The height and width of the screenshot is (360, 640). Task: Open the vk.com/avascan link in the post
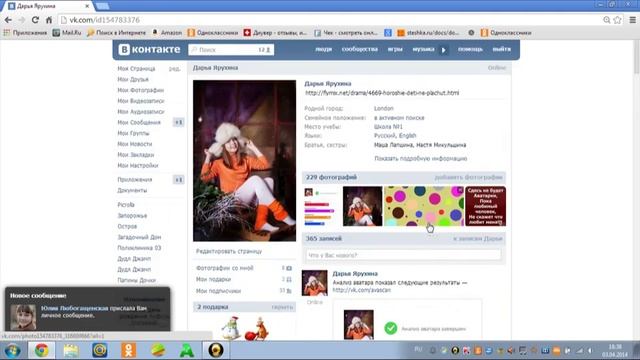coord(362,290)
